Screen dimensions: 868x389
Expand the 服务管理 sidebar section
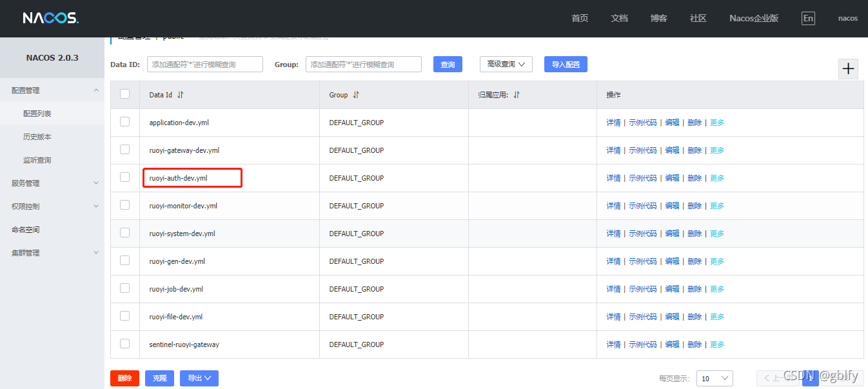(52, 183)
